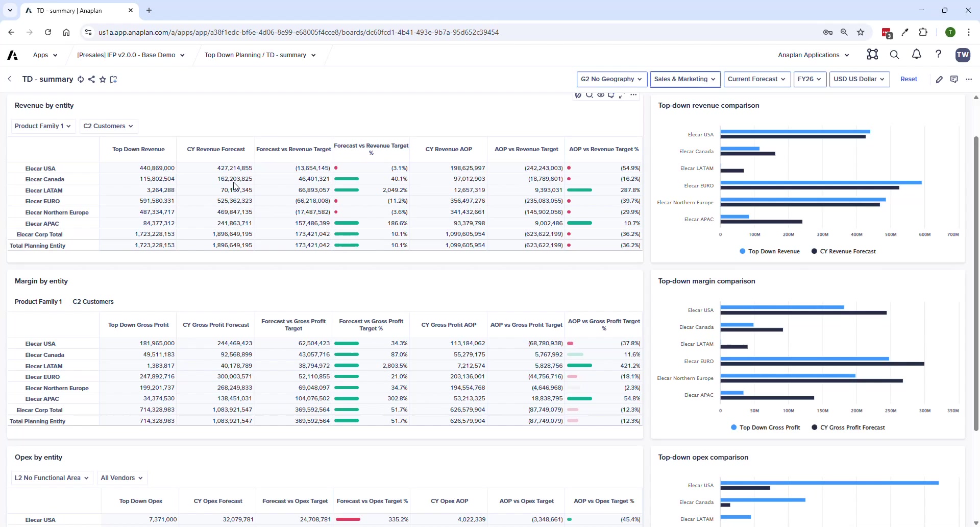Open the Apps menu
The height and width of the screenshot is (527, 980).
tap(44, 55)
